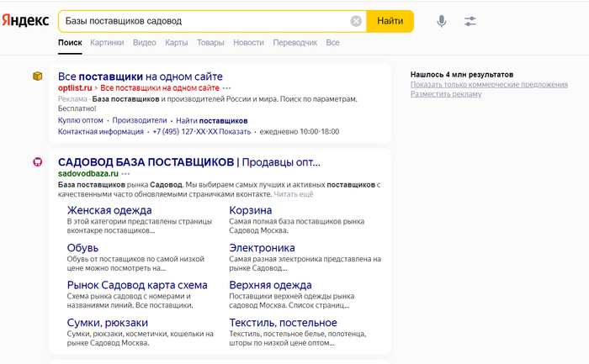Image resolution: width=589 pixels, height=364 pixels.
Task: Open the three-dot menu next to optlist.ru
Action: click(226, 87)
